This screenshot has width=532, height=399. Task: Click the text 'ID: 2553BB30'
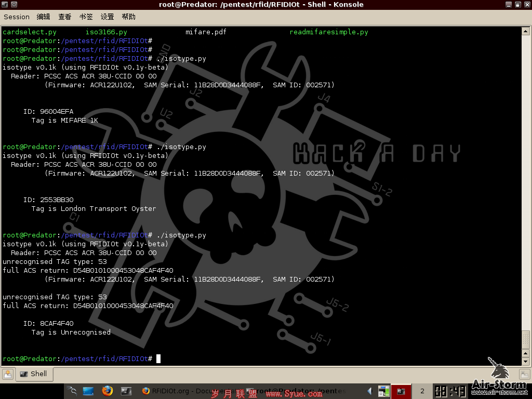coord(48,199)
